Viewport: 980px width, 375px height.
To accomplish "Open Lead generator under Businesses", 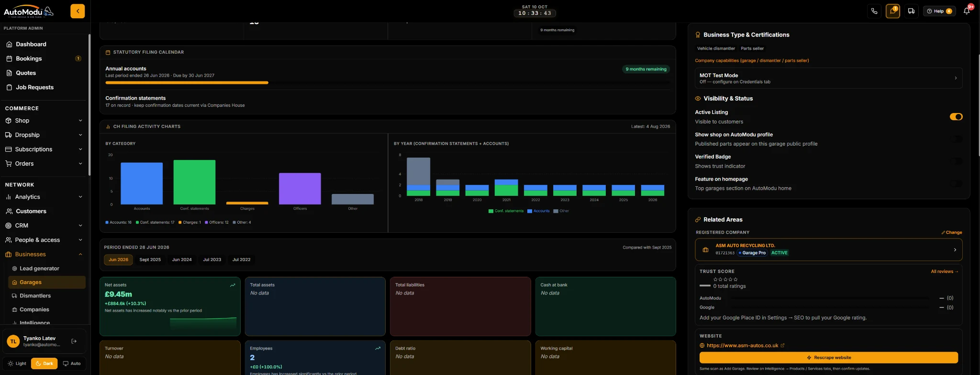I will click(x=47, y=269).
